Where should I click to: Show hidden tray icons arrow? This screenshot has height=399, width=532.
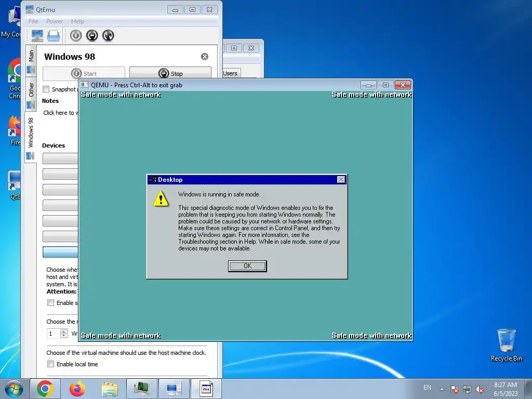[x=442, y=389]
